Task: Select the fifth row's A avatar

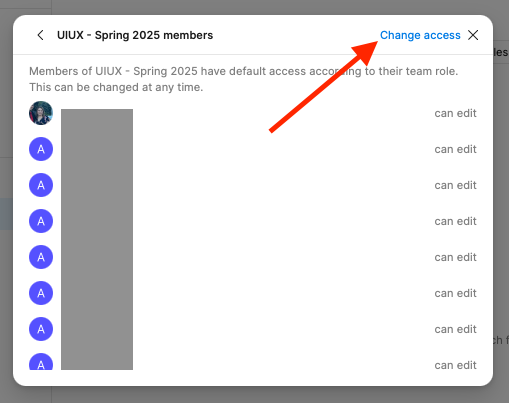Action: click(41, 257)
